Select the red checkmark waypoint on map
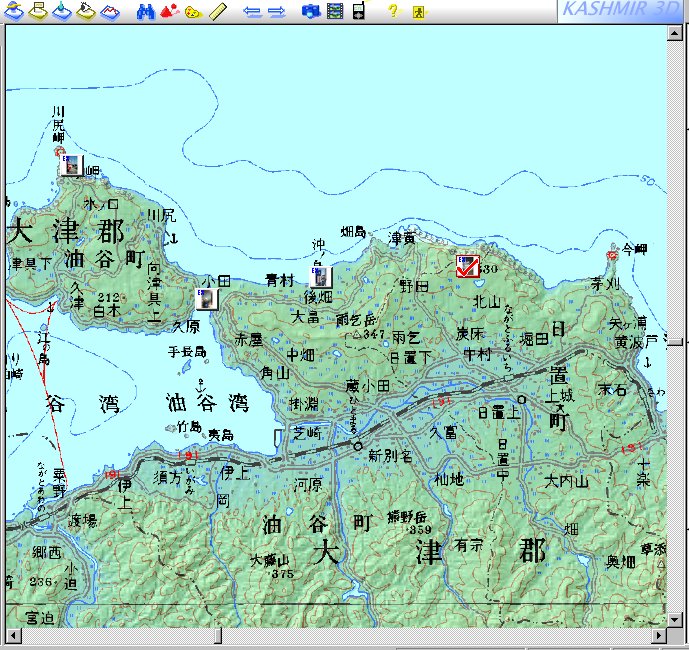This screenshot has height=650, width=689. click(x=466, y=266)
